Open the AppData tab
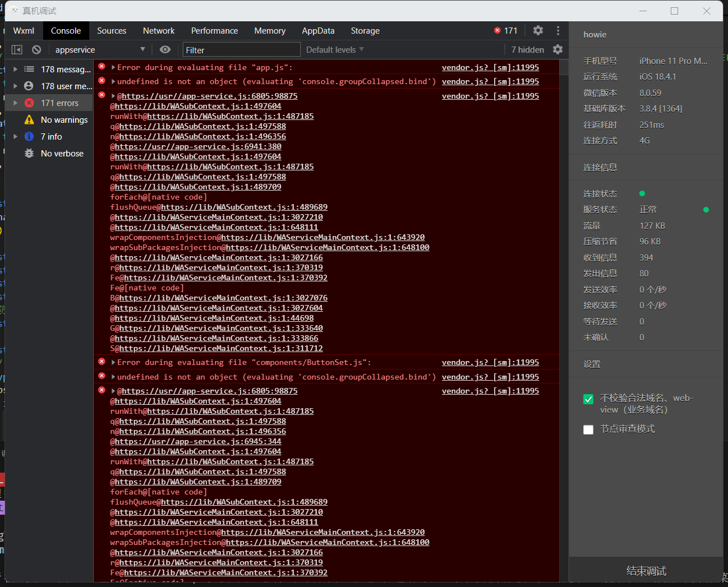The image size is (728, 587). click(x=318, y=31)
